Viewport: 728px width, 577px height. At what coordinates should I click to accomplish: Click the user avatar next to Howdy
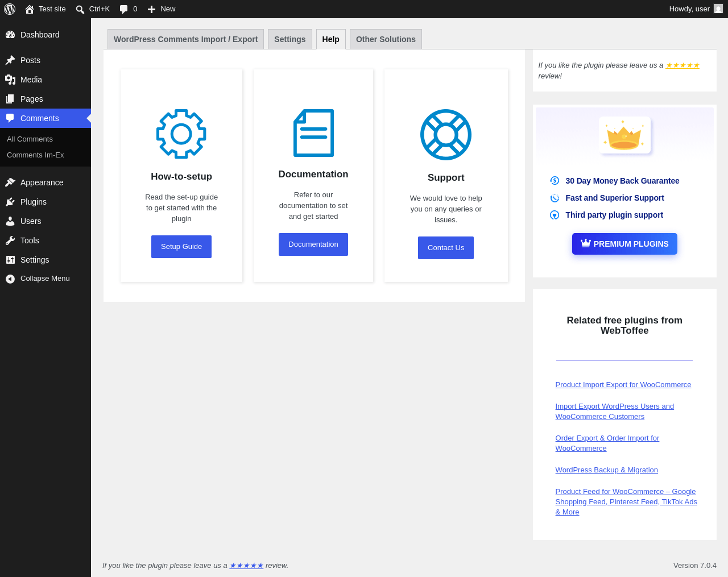pos(718,9)
